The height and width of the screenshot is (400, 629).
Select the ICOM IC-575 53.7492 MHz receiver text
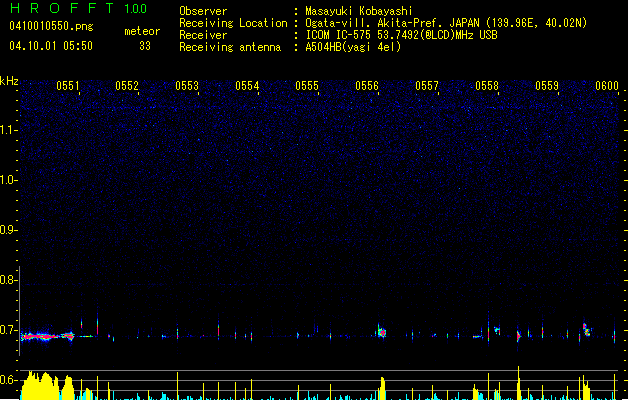(x=401, y=35)
